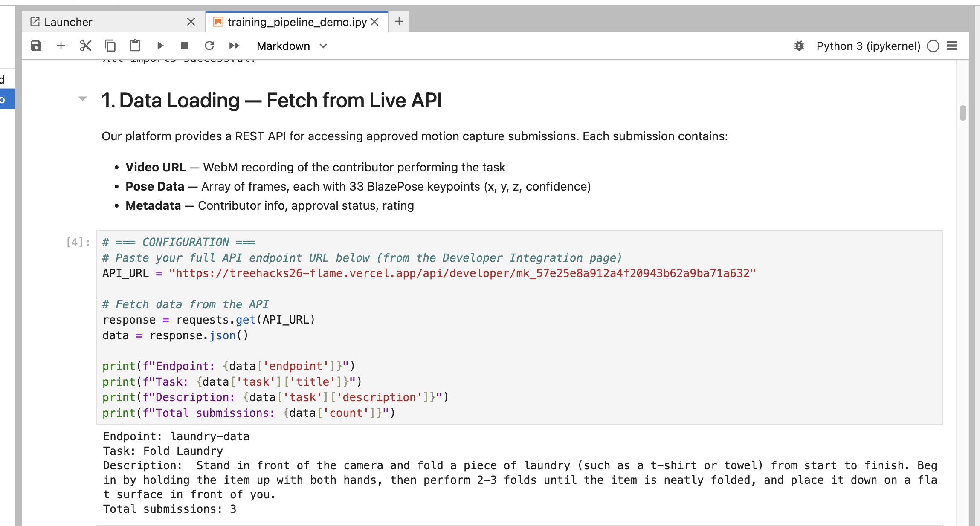Click Python 3 (ipykernel) kernel name
Viewport: 980px width, 526px height.
click(x=868, y=46)
